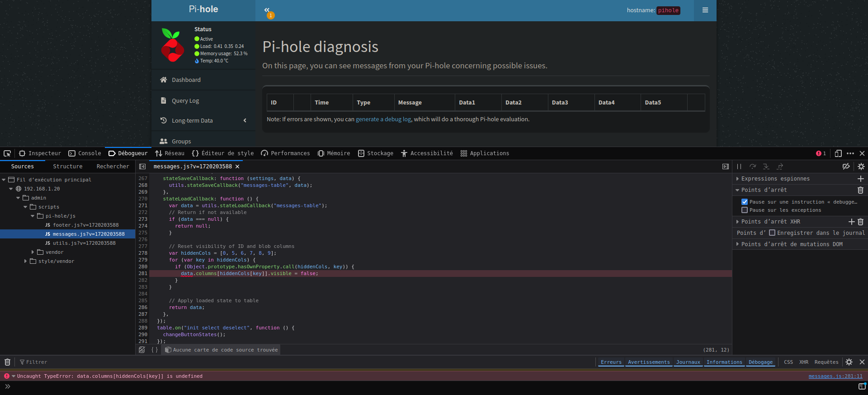Select the Structure tab in debugger
Image resolution: width=868 pixels, height=395 pixels.
68,167
